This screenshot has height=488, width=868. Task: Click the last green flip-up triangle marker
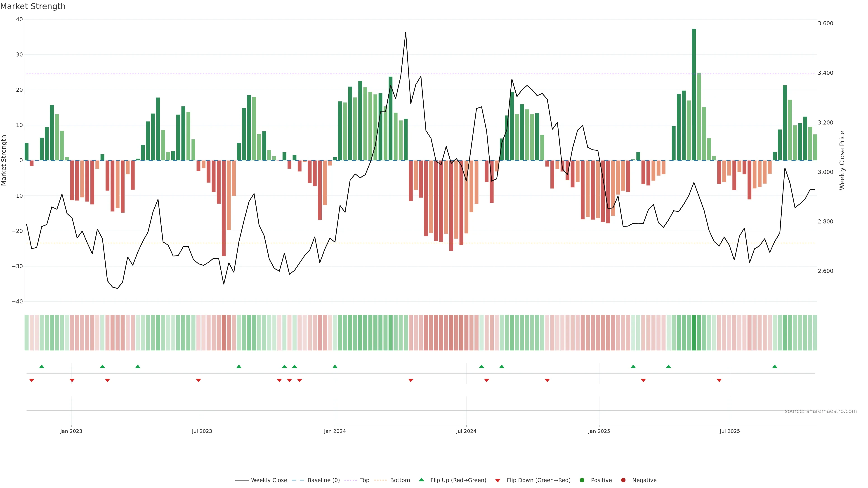[x=775, y=366]
